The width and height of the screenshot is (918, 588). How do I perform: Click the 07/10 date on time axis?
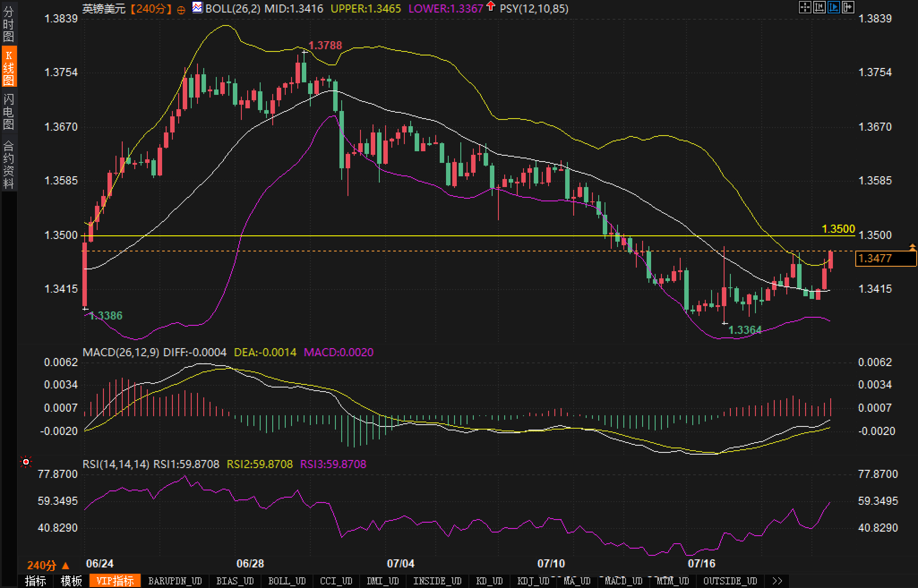pos(551,563)
